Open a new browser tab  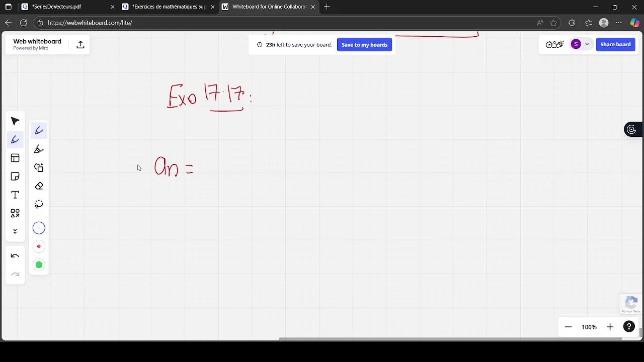327,7
